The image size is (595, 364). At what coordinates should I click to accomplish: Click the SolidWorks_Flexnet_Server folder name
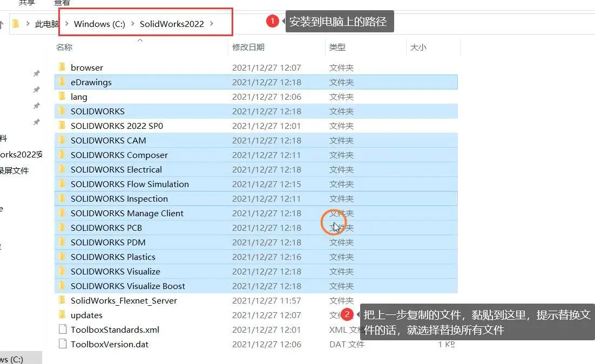coord(124,301)
